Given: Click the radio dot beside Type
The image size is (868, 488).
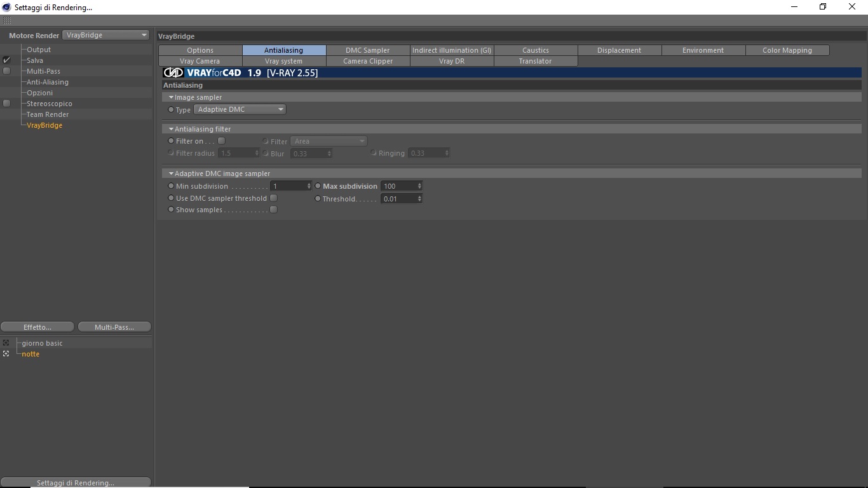Looking at the screenshot, I should 171,110.
